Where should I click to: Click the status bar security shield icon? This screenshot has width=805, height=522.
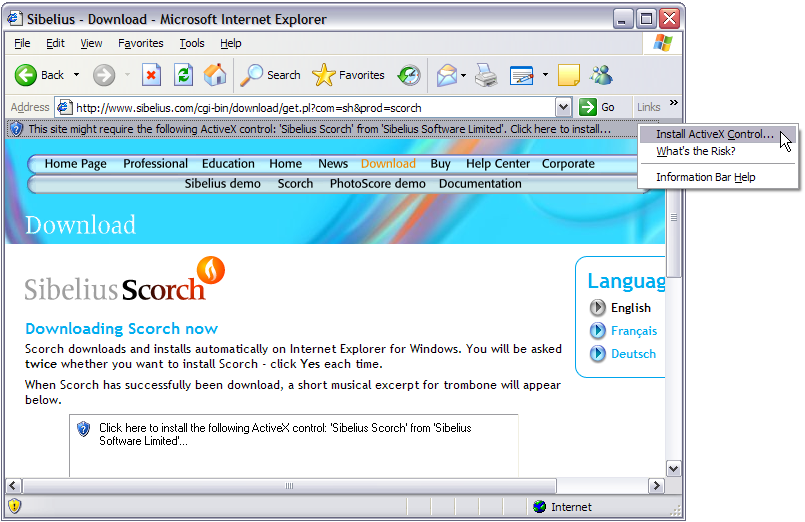coord(15,506)
